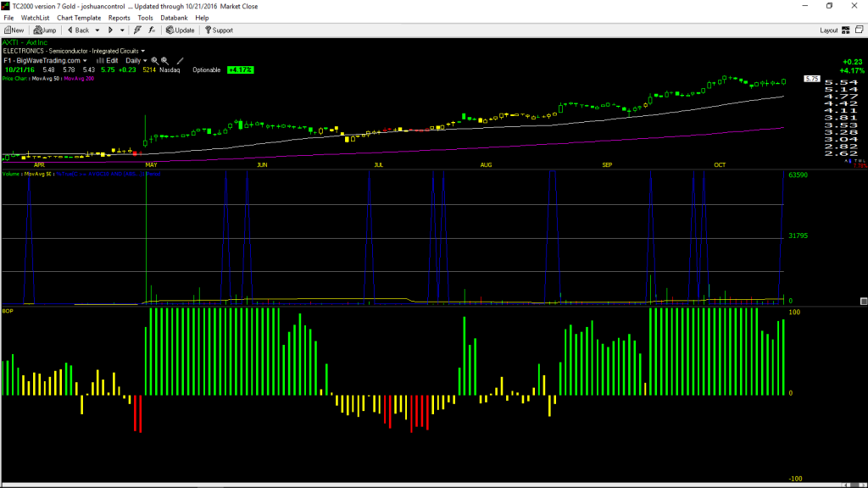Click the 10/21/16 date readout
The height and width of the screenshot is (488, 868).
pyautogui.click(x=20, y=70)
